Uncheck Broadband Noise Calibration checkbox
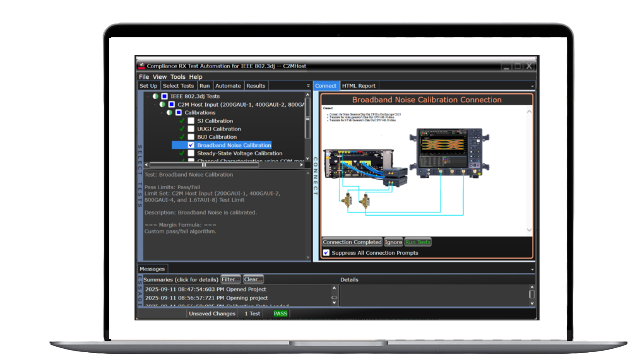 pyautogui.click(x=191, y=145)
